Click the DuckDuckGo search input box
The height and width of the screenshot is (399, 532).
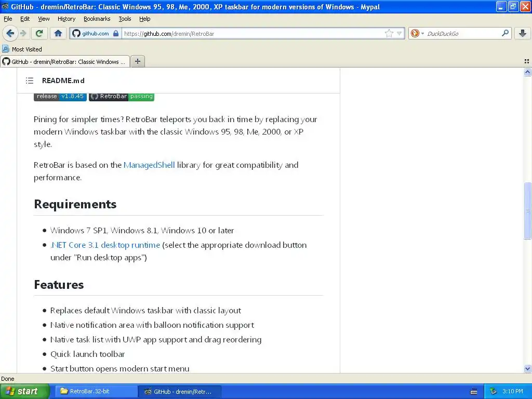(x=463, y=33)
